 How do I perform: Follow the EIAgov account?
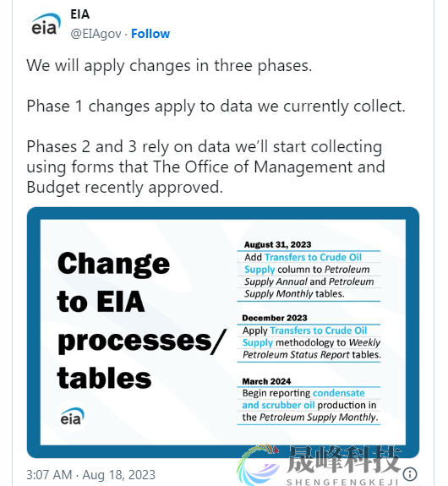click(150, 34)
